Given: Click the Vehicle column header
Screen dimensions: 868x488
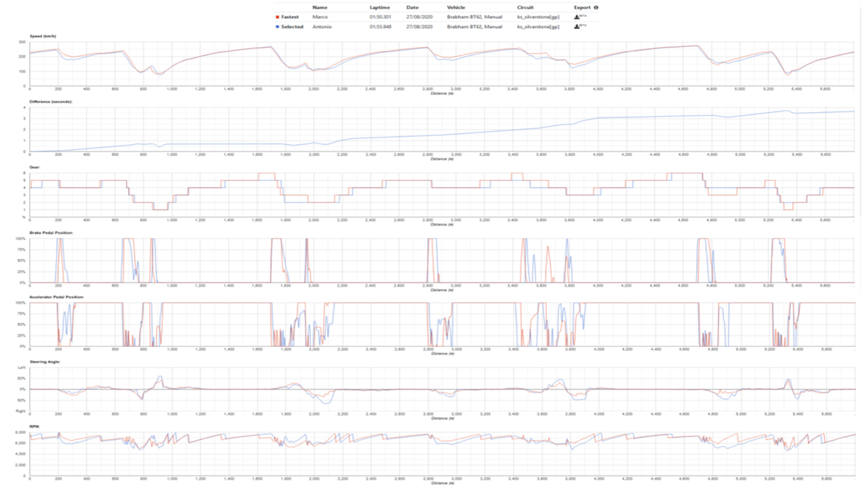Looking at the screenshot, I should pyautogui.click(x=456, y=8).
